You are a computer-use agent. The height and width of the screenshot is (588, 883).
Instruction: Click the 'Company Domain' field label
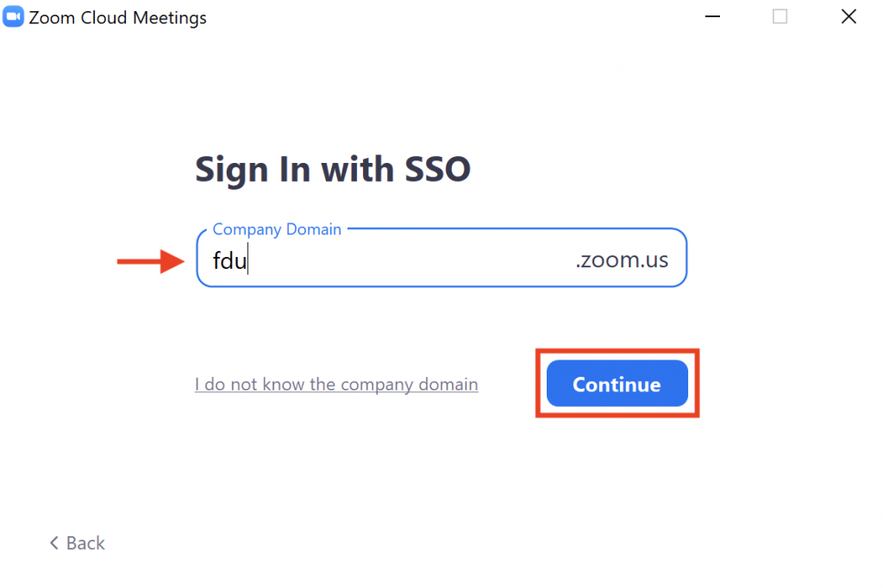point(277,229)
